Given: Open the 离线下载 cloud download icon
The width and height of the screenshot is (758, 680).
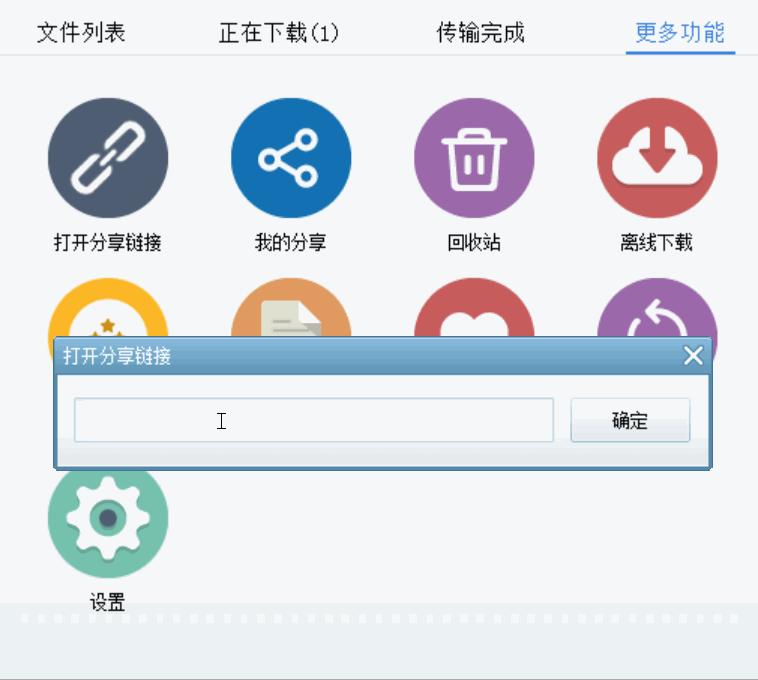Looking at the screenshot, I should pyautogui.click(x=657, y=158).
